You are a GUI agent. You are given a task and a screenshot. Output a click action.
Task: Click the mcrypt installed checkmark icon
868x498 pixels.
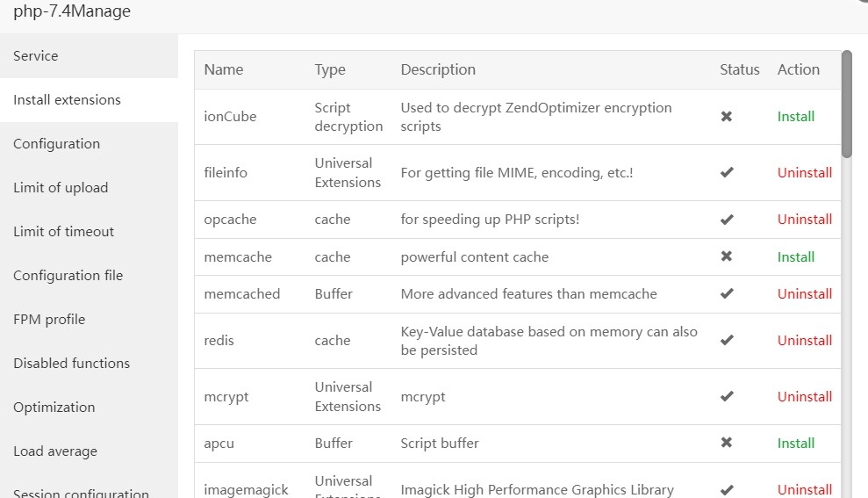[x=727, y=397]
